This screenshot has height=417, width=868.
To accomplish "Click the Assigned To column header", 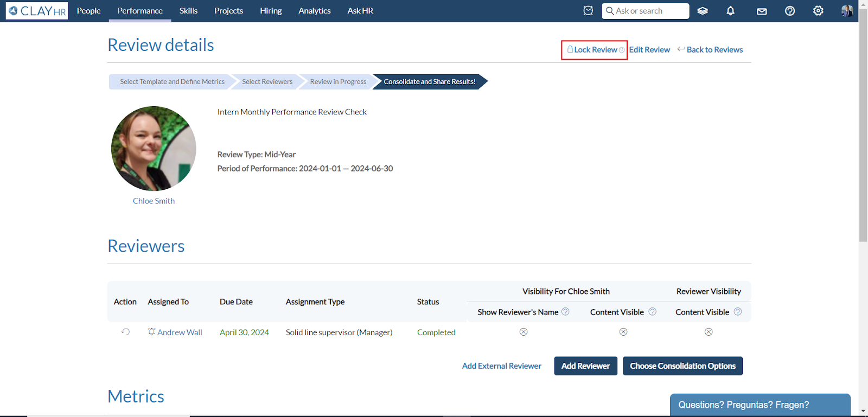I will coord(168,302).
